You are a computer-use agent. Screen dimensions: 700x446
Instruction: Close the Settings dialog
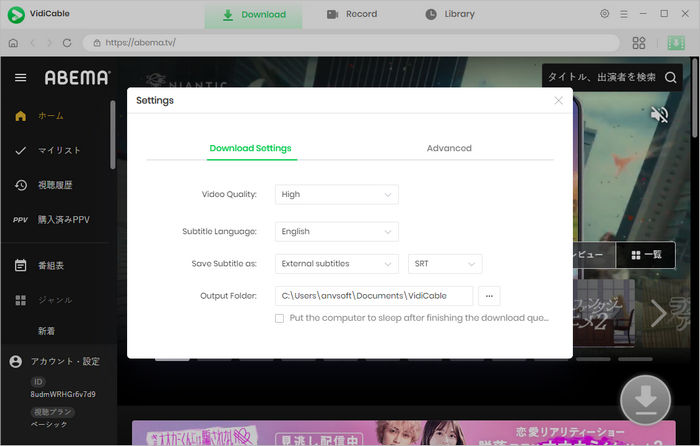[x=558, y=100]
